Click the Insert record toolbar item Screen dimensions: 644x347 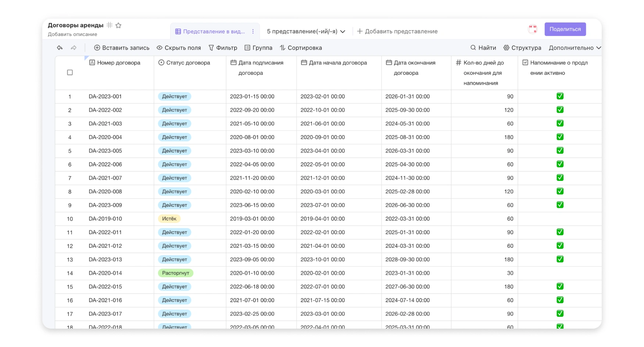point(122,48)
